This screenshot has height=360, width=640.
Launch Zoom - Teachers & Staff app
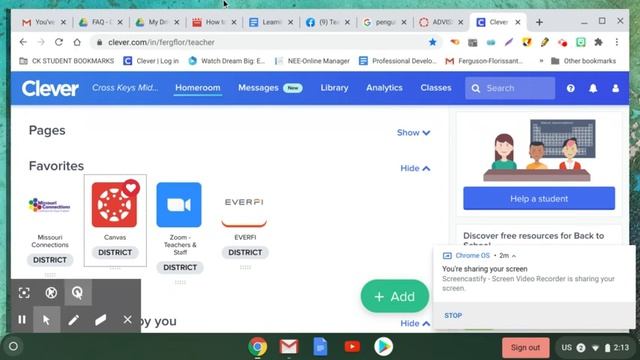point(179,205)
